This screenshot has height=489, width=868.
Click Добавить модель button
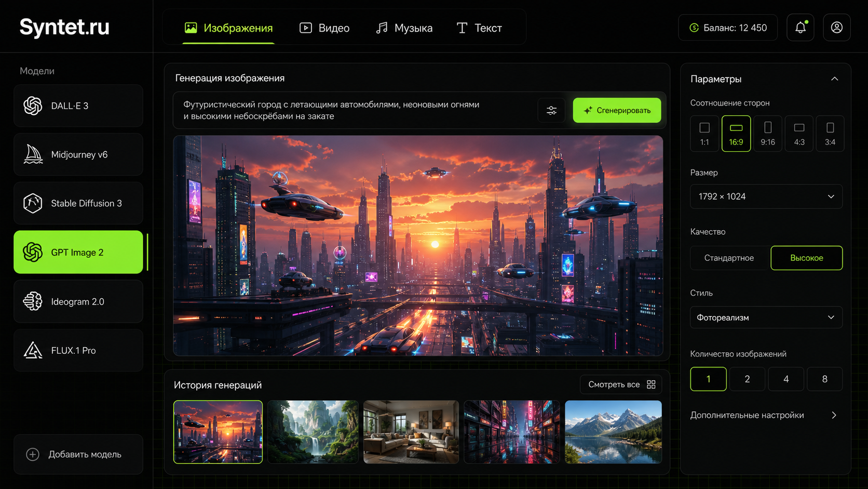[x=78, y=454]
